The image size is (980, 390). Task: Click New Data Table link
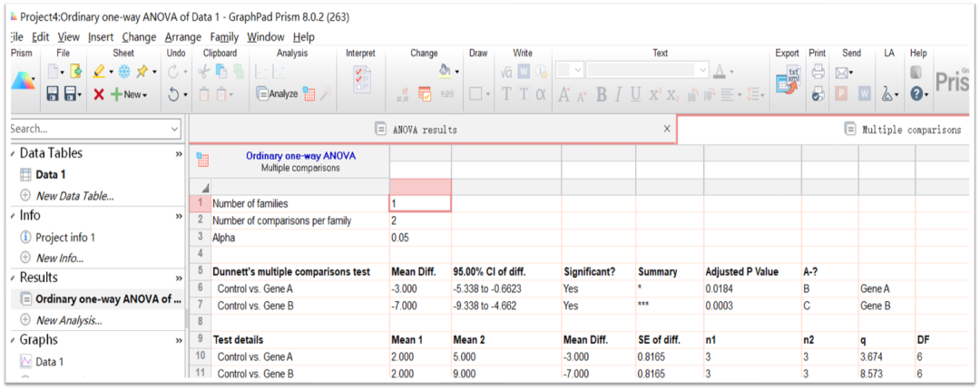click(75, 196)
